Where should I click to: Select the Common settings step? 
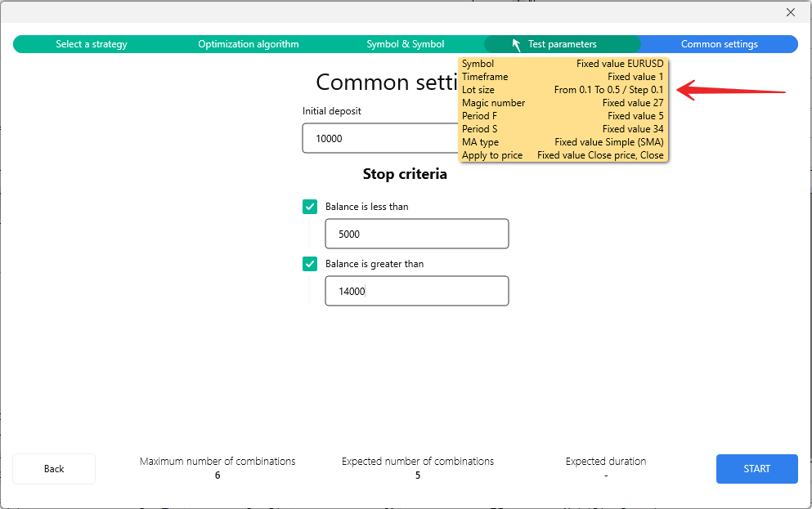pyautogui.click(x=719, y=44)
